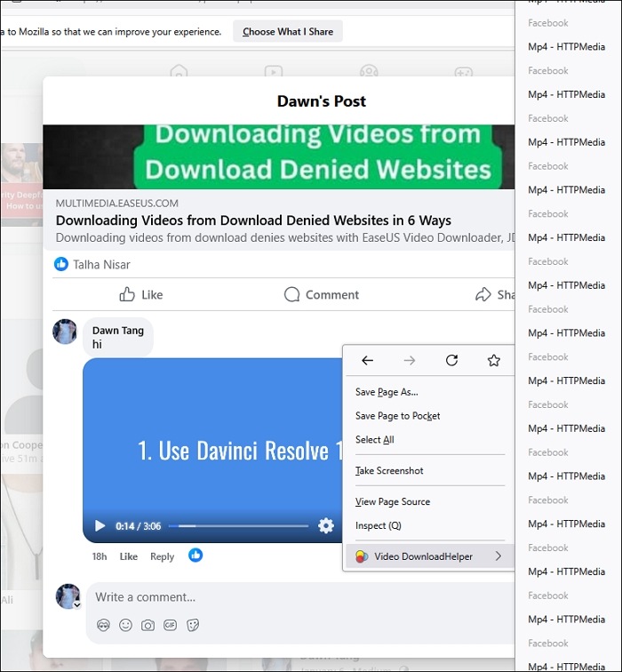Image resolution: width=622 pixels, height=672 pixels.
Task: Open the Dawn Tang commenter name link
Action: coord(118,331)
